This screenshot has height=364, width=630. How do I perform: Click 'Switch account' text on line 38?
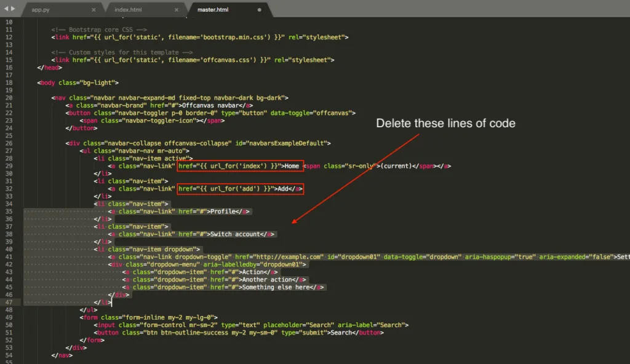tap(235, 234)
